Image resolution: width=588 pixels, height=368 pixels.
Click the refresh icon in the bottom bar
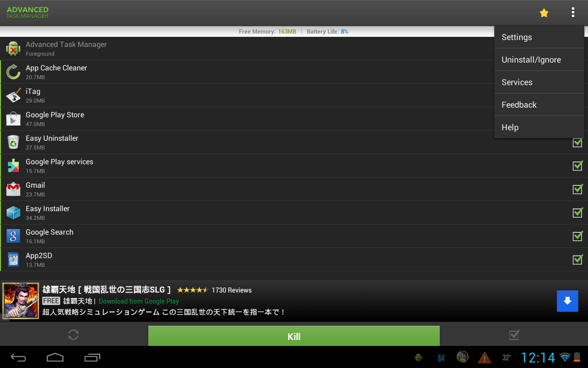73,334
